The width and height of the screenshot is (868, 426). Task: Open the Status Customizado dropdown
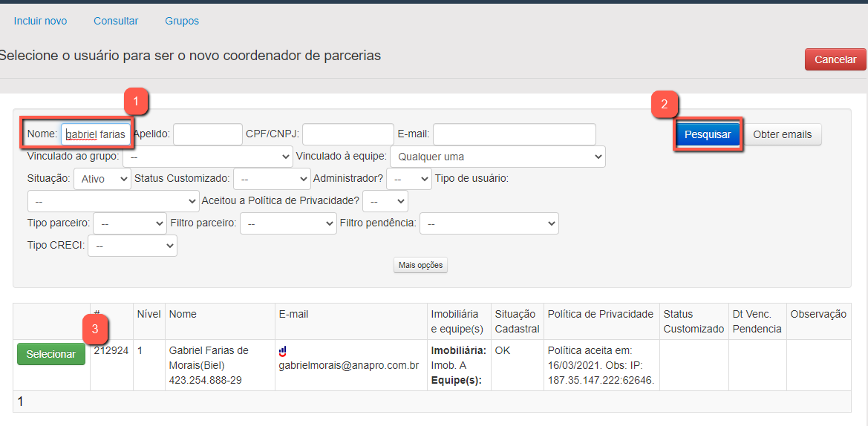272,179
